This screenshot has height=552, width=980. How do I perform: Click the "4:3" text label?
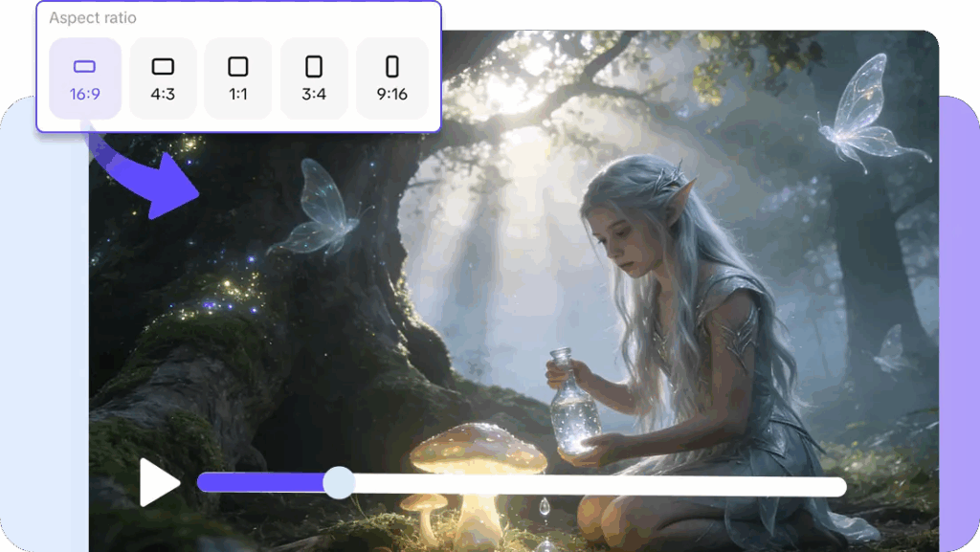(163, 95)
